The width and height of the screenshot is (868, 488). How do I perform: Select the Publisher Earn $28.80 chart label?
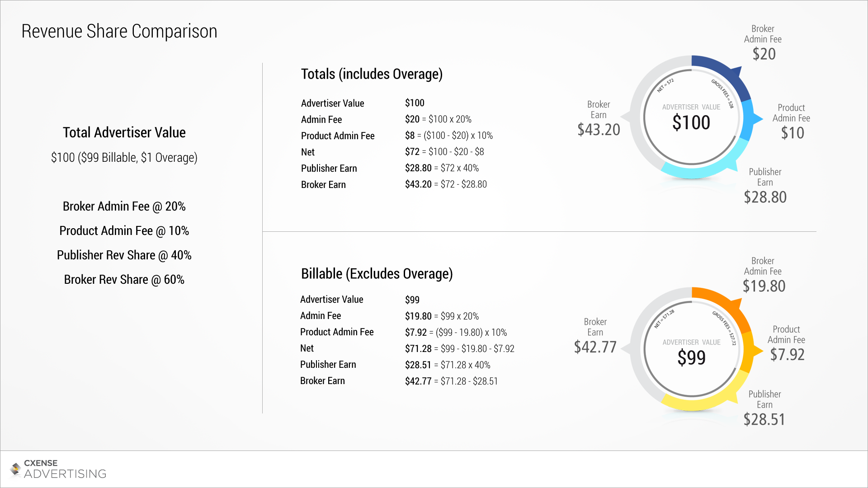(765, 186)
